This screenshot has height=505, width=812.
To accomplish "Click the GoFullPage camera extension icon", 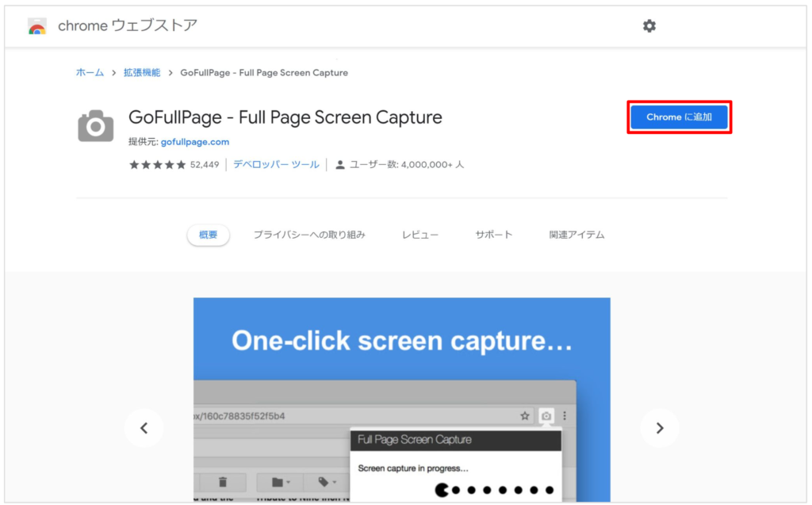I will [96, 126].
